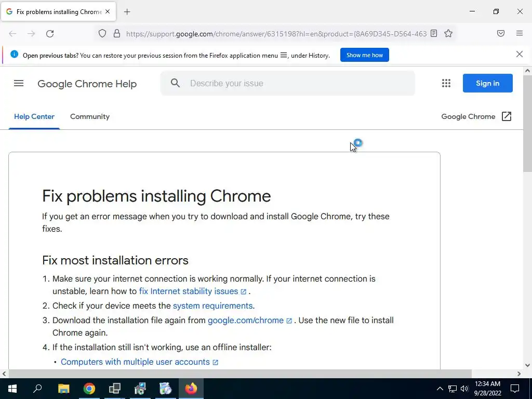
Task: Open the Google Chrome external link
Action: [476, 116]
